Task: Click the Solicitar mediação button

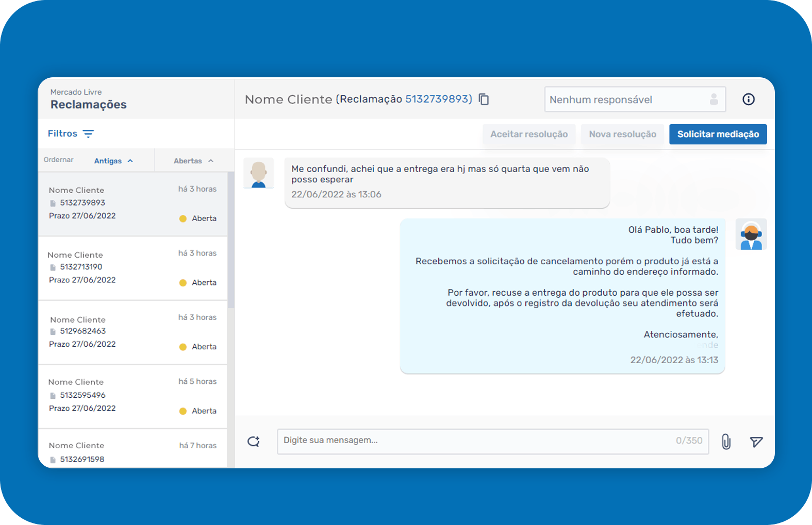Action: pyautogui.click(x=718, y=134)
